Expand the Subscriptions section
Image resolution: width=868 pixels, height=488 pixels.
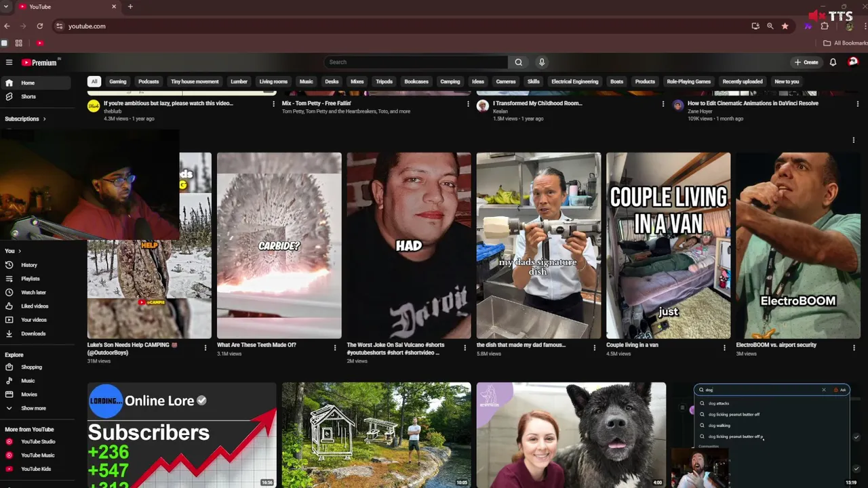(26, 119)
